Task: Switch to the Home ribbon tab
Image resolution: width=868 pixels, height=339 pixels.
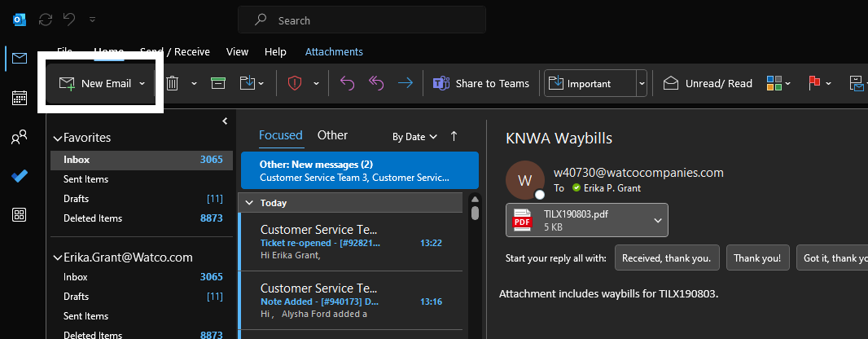Action: (x=108, y=51)
